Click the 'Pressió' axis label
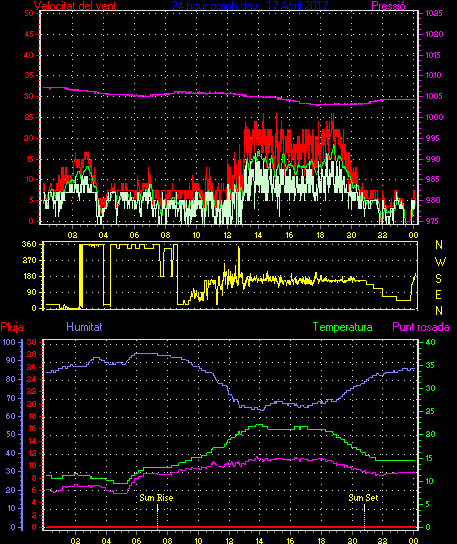Viewport: 457px width, 544px height. pyautogui.click(x=388, y=6)
